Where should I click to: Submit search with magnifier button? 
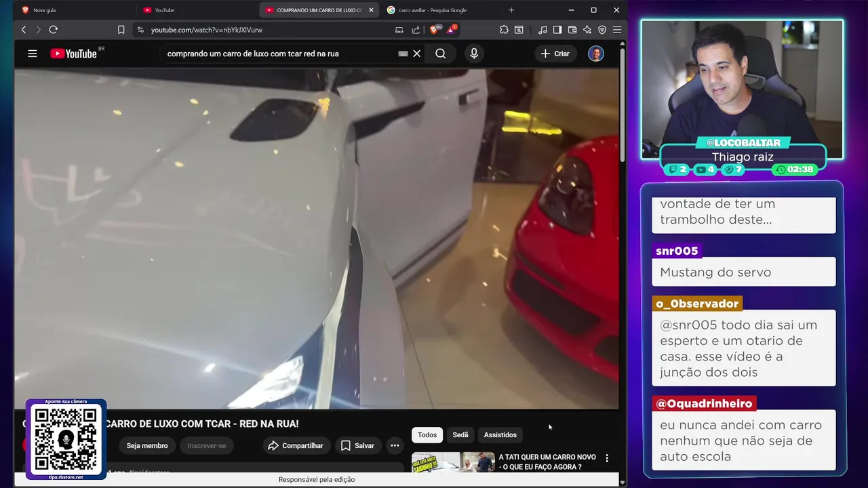(x=441, y=54)
